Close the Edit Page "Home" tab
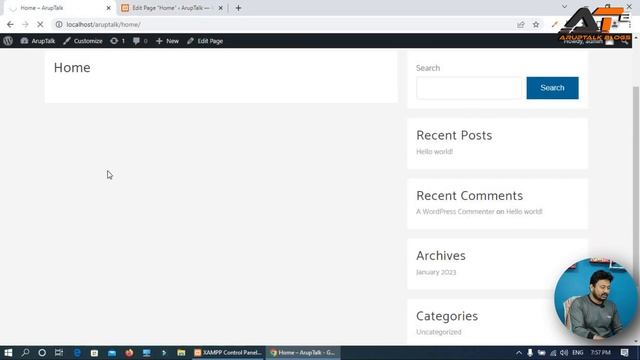Image resolution: width=640 pixels, height=360 pixels. coord(220,8)
